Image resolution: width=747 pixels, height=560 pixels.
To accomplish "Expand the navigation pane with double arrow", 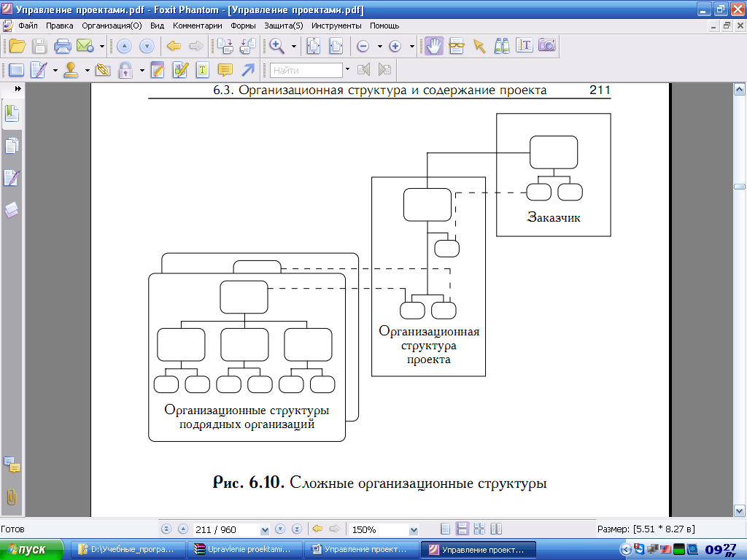I will 18,88.
